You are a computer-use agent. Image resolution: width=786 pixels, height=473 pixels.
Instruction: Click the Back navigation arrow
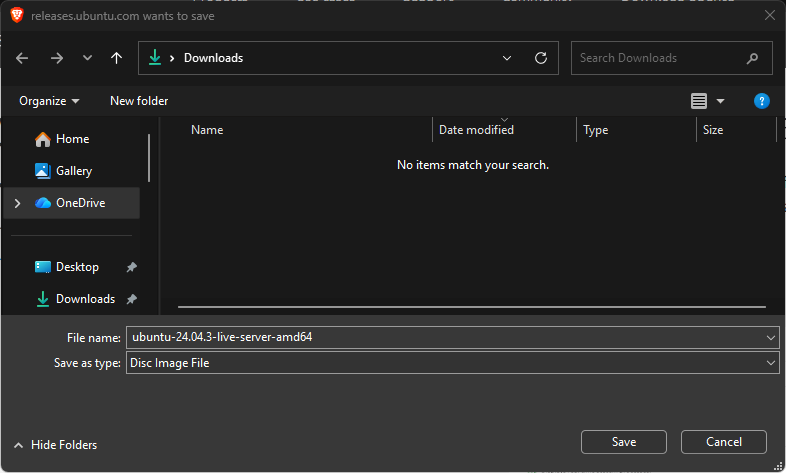pos(22,58)
